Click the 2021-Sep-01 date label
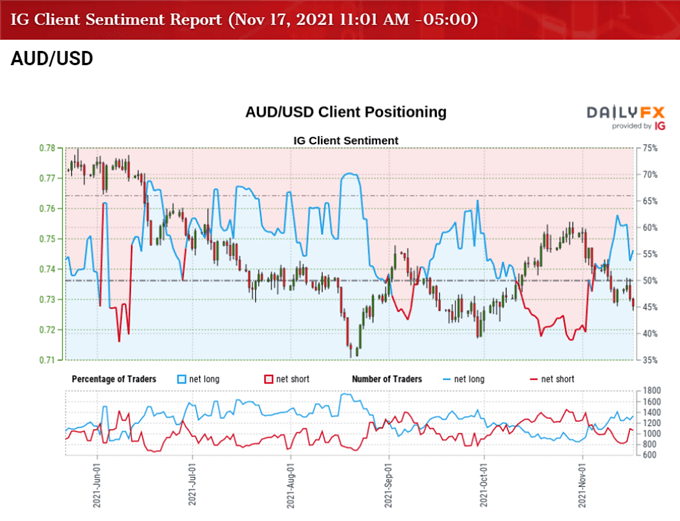The image size is (680, 521). (388, 485)
